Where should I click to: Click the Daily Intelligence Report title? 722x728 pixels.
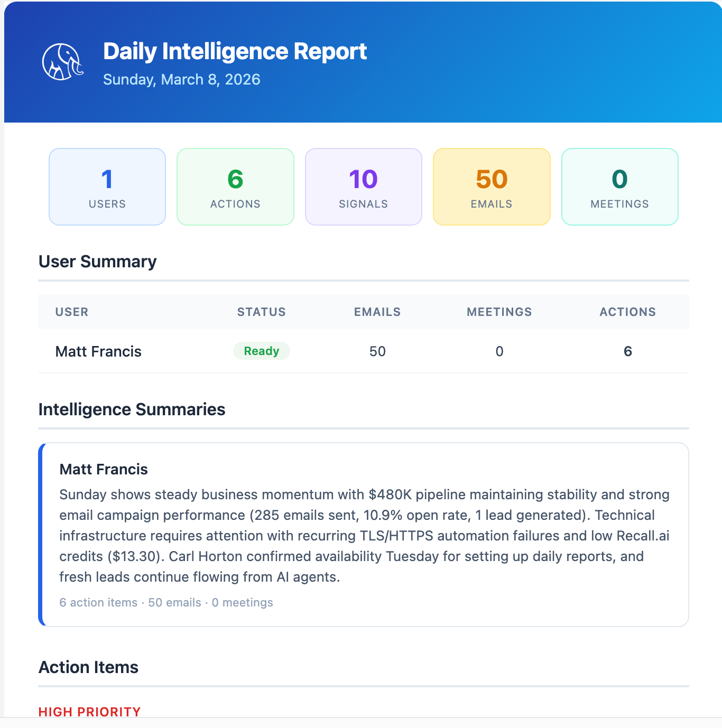tap(235, 51)
